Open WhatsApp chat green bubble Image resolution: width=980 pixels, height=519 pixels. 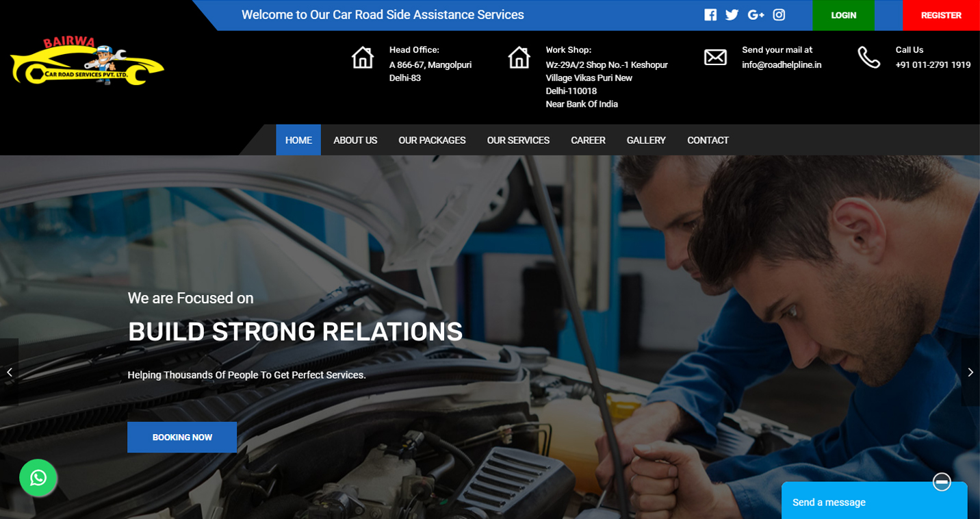click(38, 477)
